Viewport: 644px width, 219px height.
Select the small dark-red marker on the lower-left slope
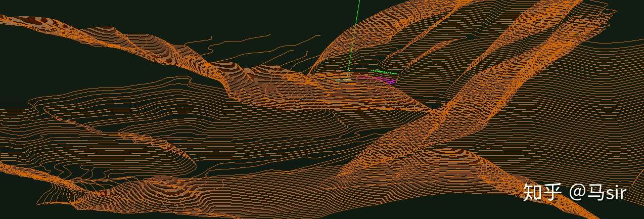pyautogui.click(x=104, y=193)
